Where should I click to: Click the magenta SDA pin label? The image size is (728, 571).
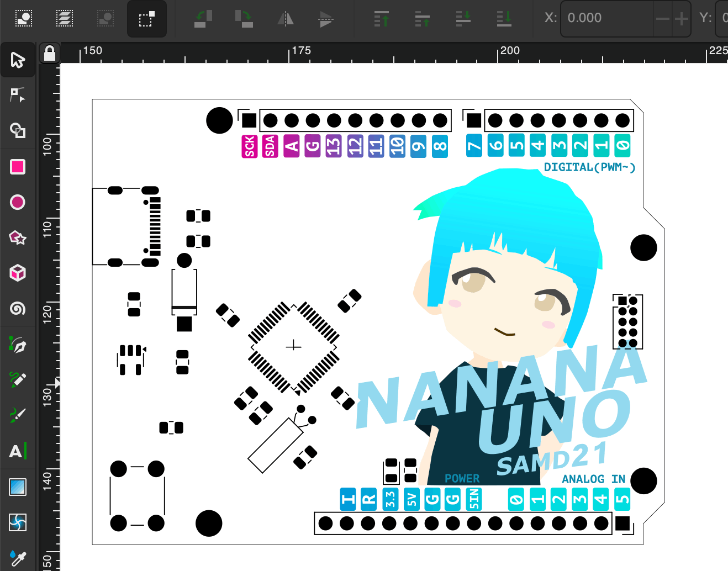point(270,146)
